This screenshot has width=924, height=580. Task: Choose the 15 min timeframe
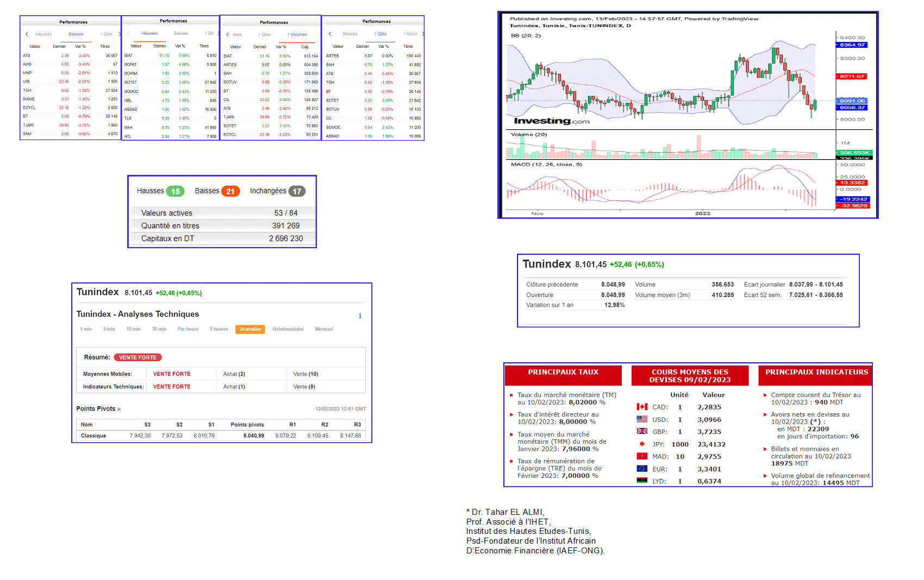coord(133,329)
